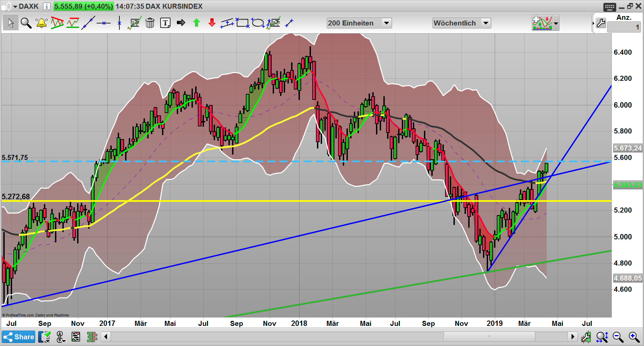
Task: Open the chart list with green curve tool
Action: pyautogui.click(x=134, y=23)
